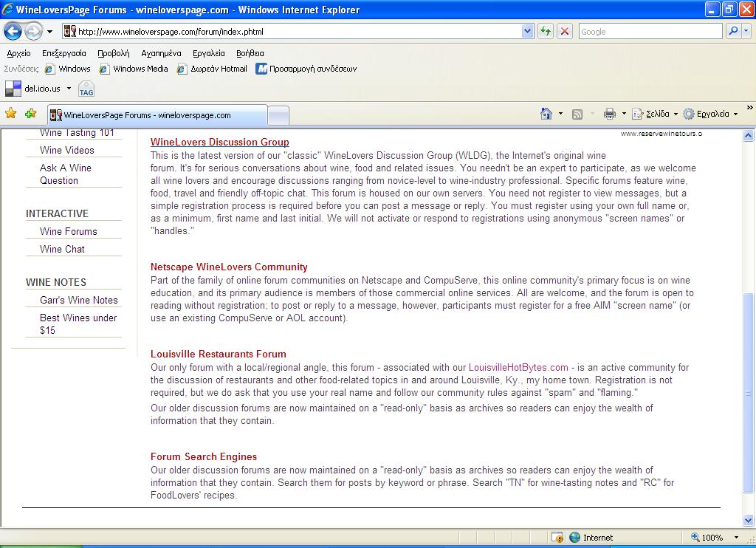Open the Netscape WineLovers Community link

pos(229,267)
